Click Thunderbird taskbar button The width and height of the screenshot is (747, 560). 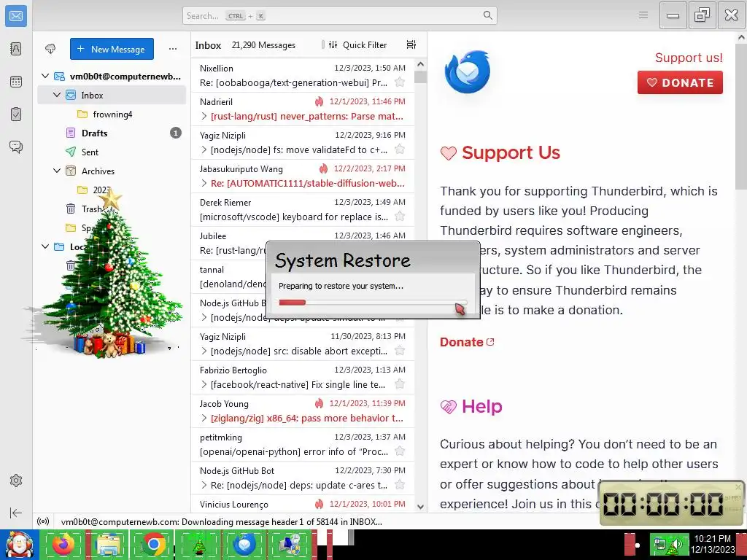(x=244, y=544)
